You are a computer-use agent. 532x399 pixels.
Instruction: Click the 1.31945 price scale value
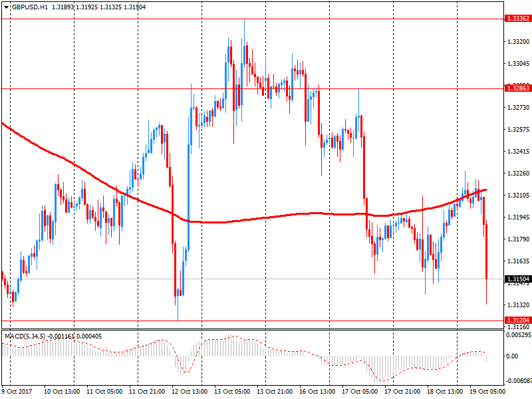click(519, 217)
